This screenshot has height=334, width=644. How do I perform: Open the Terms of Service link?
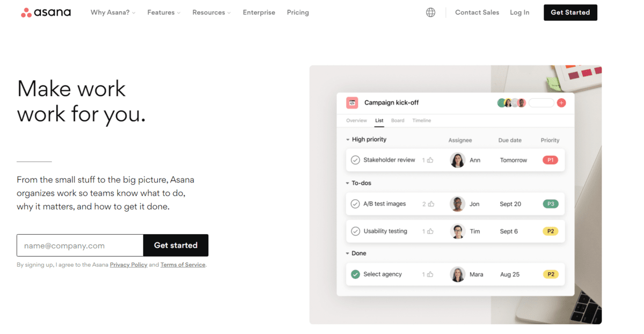(x=183, y=265)
